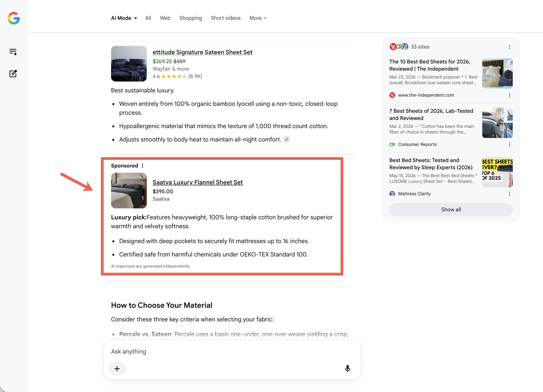
Task: Expand the AI Mode dropdown
Action: (124, 18)
